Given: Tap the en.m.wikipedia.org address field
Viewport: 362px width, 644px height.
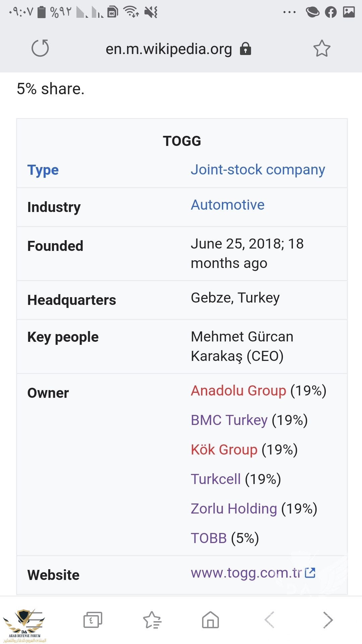Looking at the screenshot, I should pos(169,49).
